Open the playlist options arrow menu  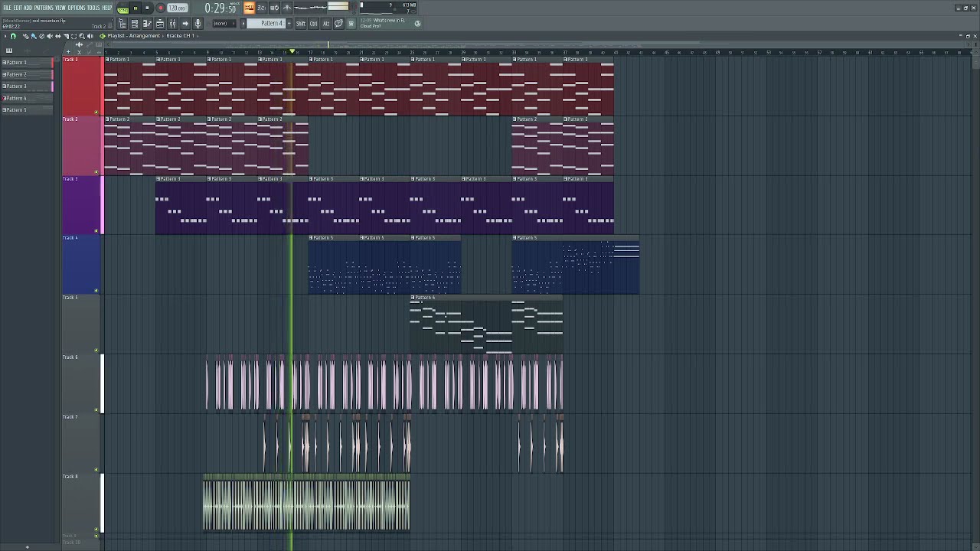(x=5, y=36)
